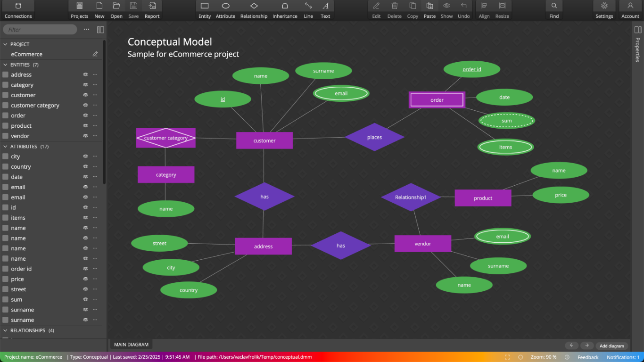Screen dimensions: 644x362
Task: Open the Align options
Action: (x=484, y=10)
